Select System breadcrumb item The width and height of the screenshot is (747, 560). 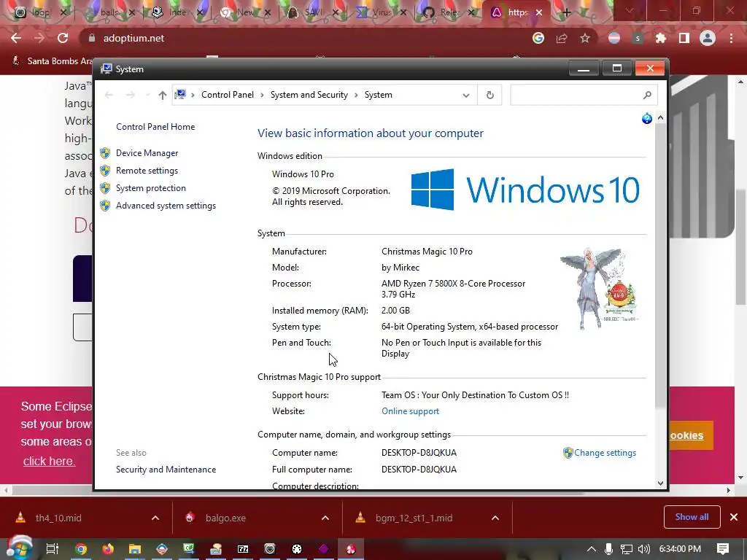[x=379, y=95]
